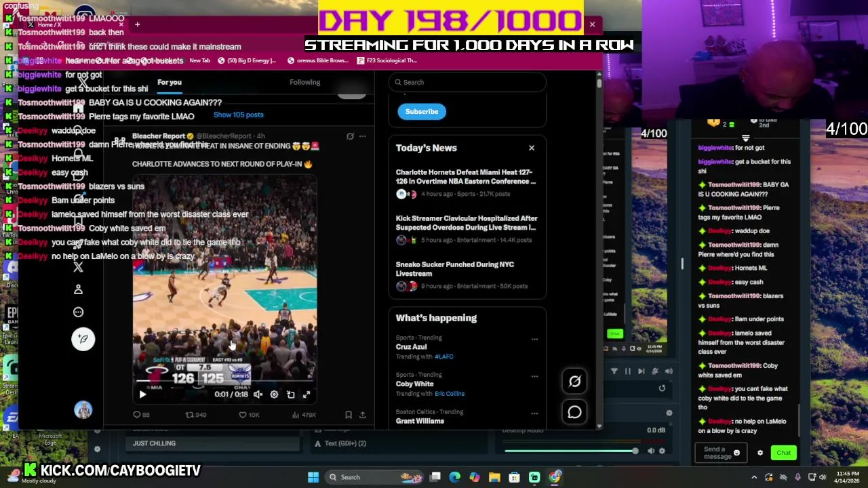Click the filter funnel icon

tap(614, 371)
